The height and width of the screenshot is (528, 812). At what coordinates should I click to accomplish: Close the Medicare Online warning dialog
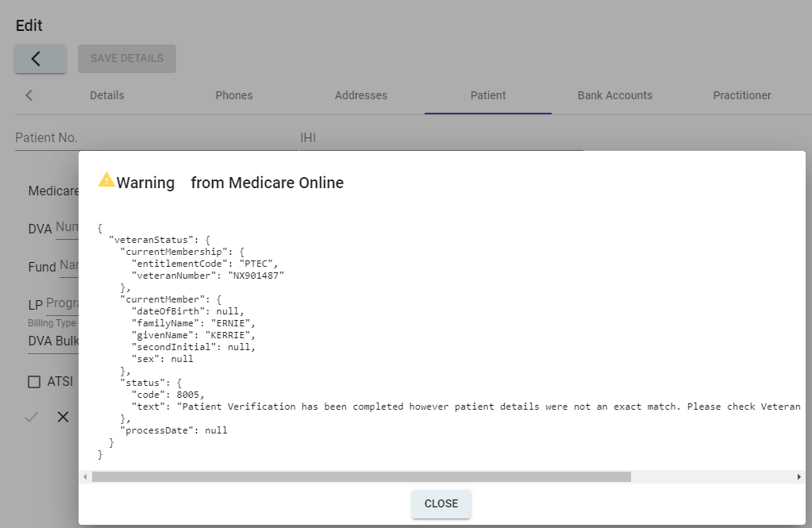click(441, 503)
